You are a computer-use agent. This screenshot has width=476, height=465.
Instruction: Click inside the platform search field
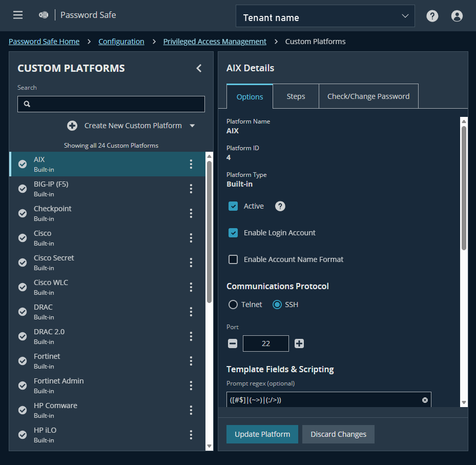pos(111,104)
